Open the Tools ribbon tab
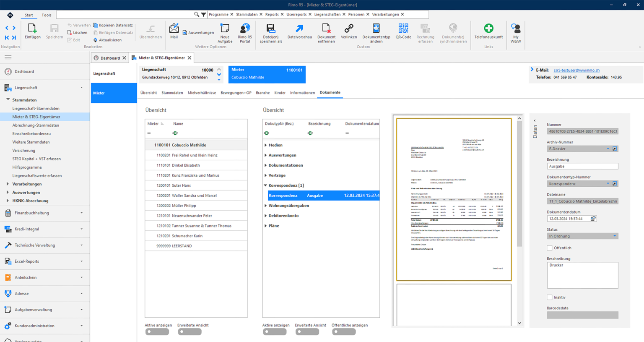The height and width of the screenshot is (342, 644). click(x=47, y=15)
